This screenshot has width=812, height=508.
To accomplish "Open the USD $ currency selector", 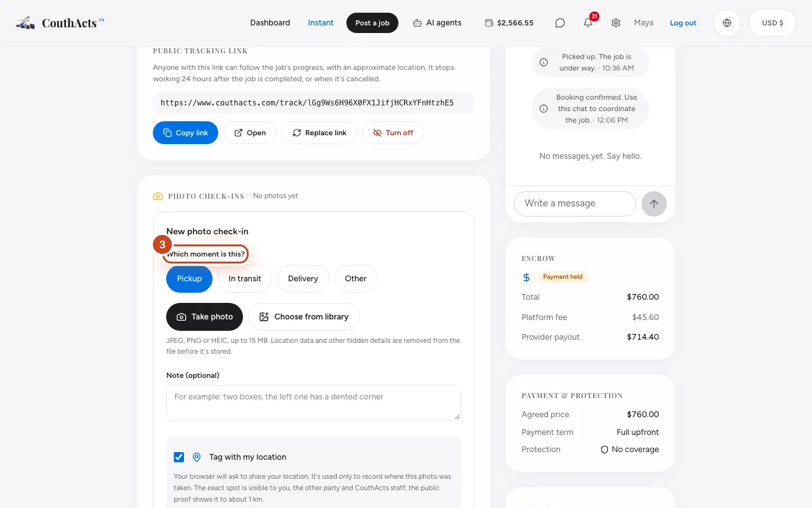I will (x=773, y=23).
